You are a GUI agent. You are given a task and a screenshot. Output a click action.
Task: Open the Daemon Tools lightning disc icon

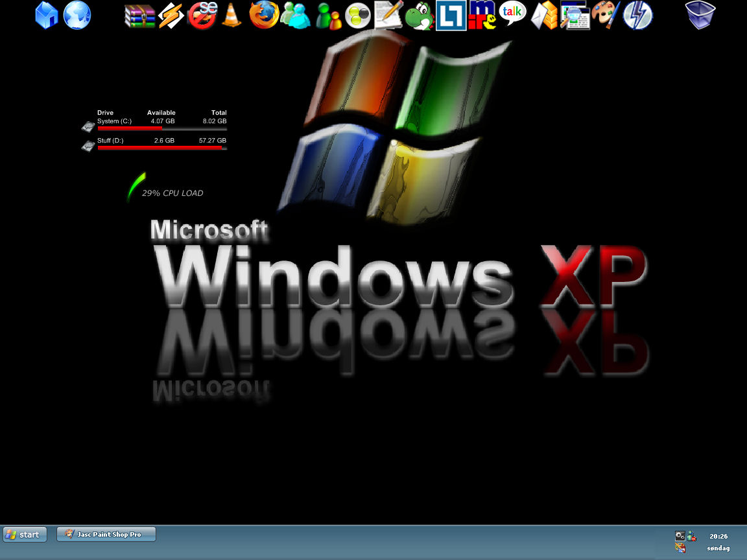[638, 16]
